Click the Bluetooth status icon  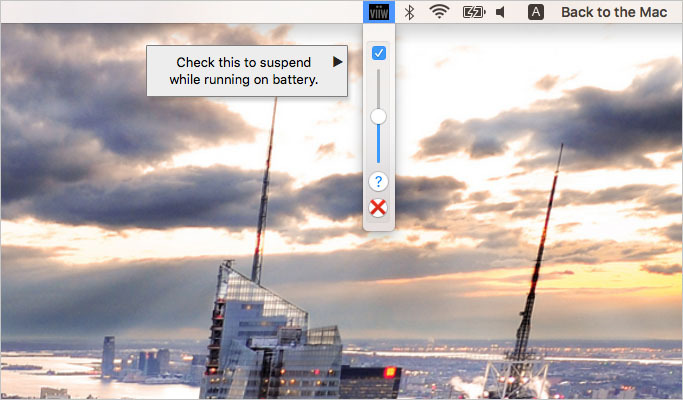(409, 12)
